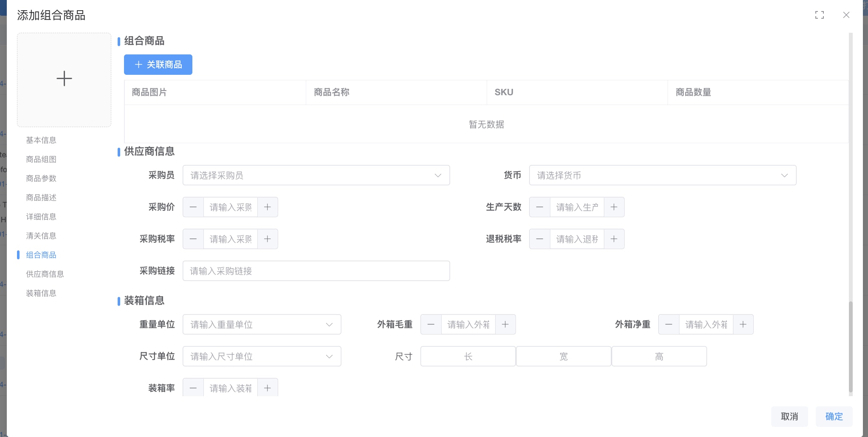Screen dimensions: 868x437
Task: Click the plus icon to upload product image
Action: pos(64,79)
